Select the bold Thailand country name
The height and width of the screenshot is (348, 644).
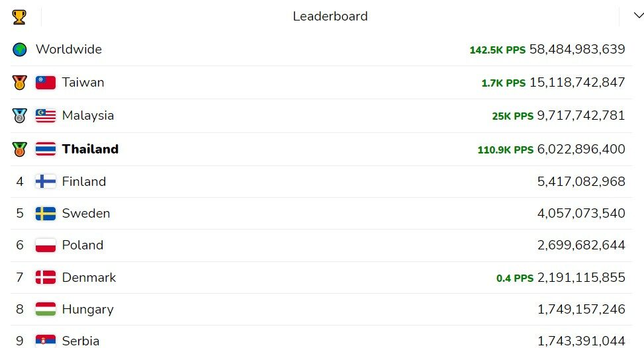[x=91, y=149]
